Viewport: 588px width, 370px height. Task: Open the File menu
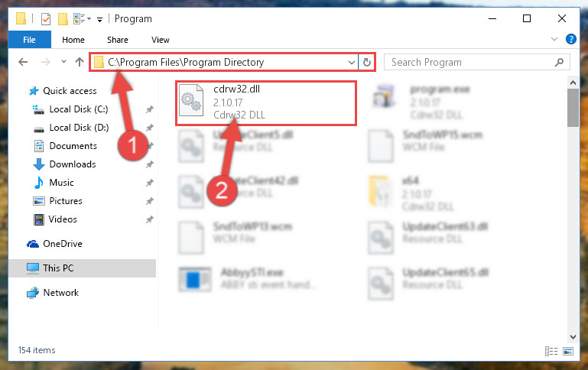pyautogui.click(x=29, y=40)
